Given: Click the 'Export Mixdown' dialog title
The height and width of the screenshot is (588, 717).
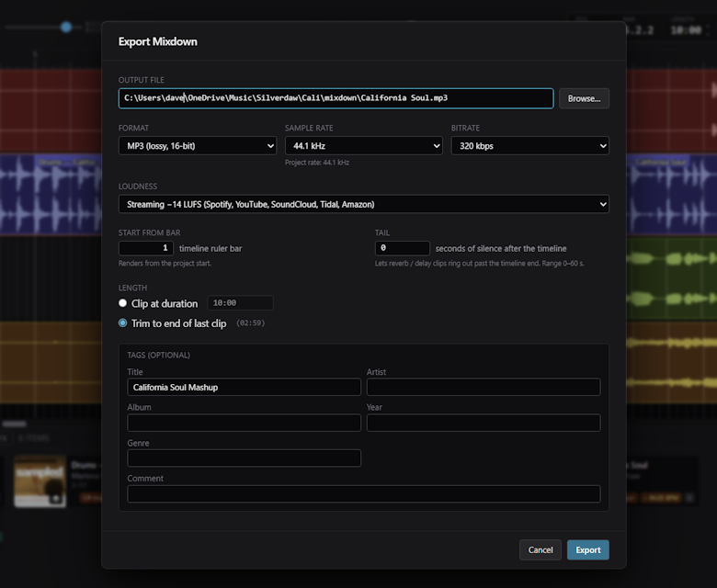Looking at the screenshot, I should [x=158, y=41].
